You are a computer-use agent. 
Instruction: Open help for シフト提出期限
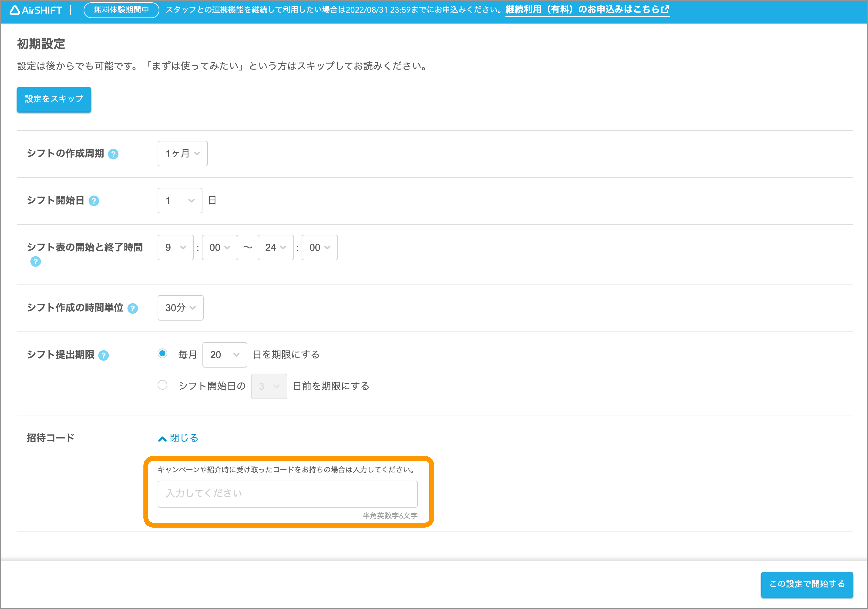click(103, 355)
